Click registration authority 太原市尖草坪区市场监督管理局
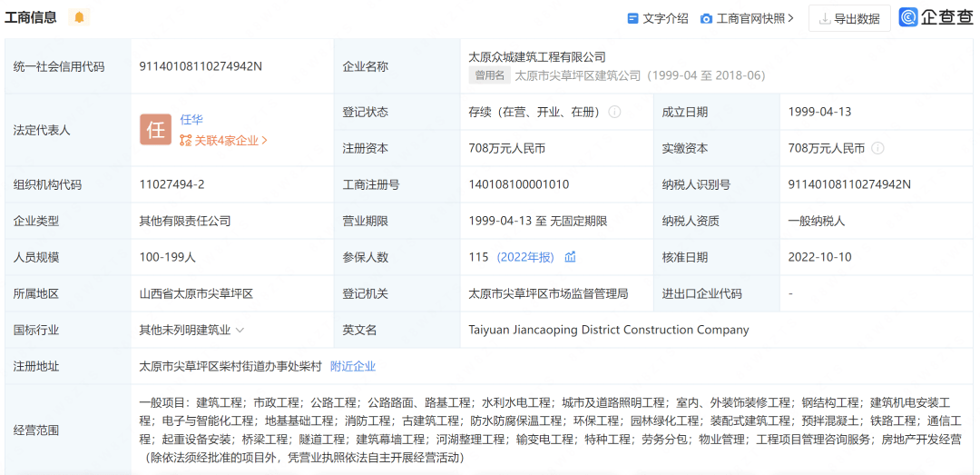Screen dimensions: 980x475 tap(548, 293)
